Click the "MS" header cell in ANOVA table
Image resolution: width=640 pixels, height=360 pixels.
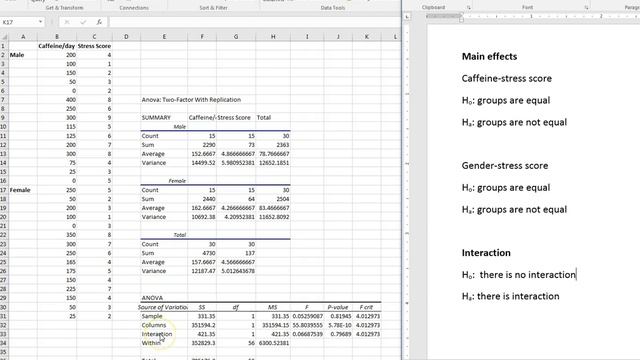click(273, 307)
